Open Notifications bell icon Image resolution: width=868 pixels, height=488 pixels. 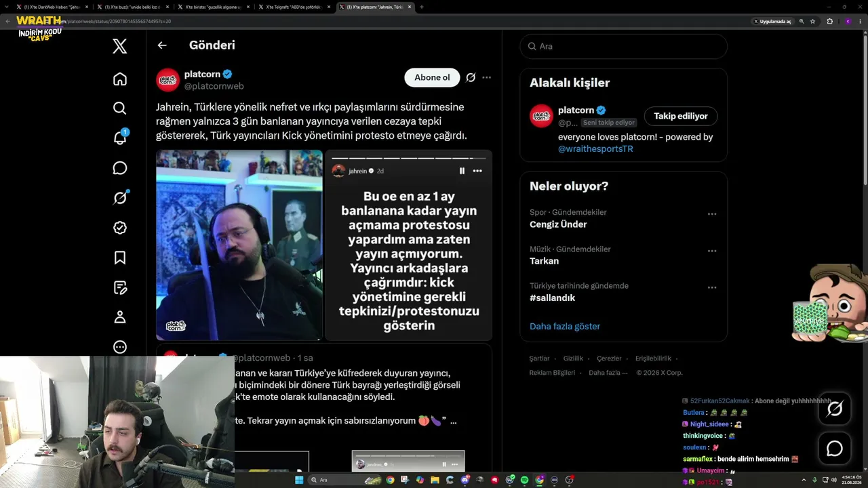coord(120,138)
